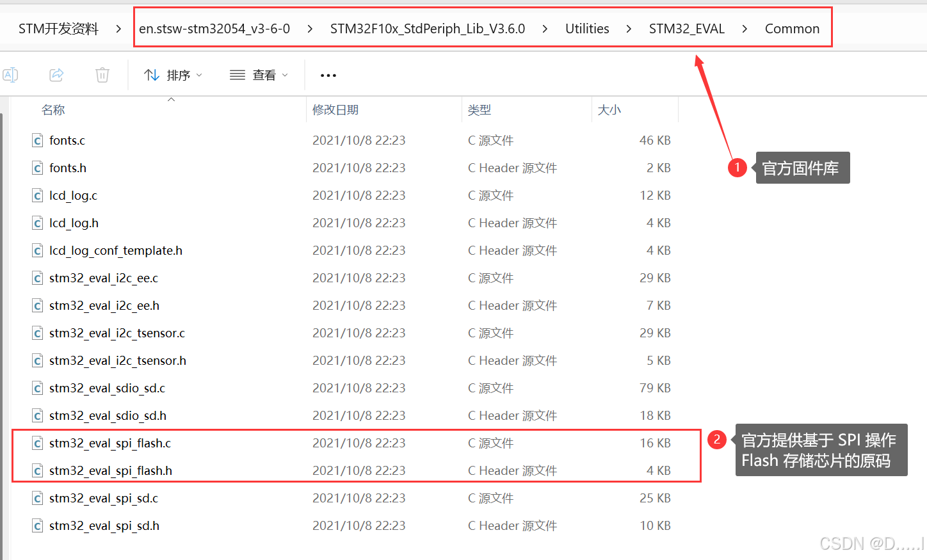Click the lcd_log_conf_template.h file icon
The width and height of the screenshot is (927, 560).
38,250
